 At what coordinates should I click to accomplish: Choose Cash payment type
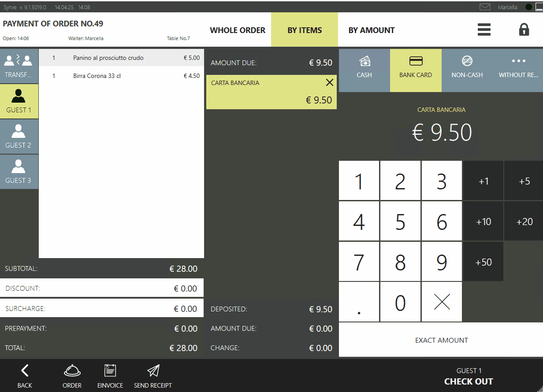pos(364,67)
